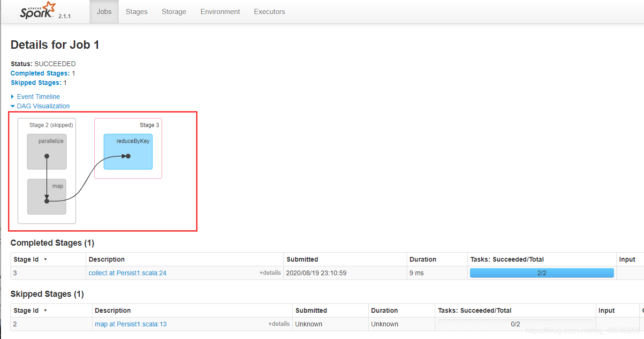The height and width of the screenshot is (339, 644).
Task: Click Stage Id 2 cell
Action: click(x=51, y=324)
